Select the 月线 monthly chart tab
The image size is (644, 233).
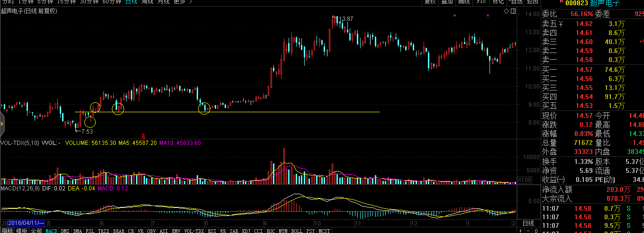click(163, 2)
